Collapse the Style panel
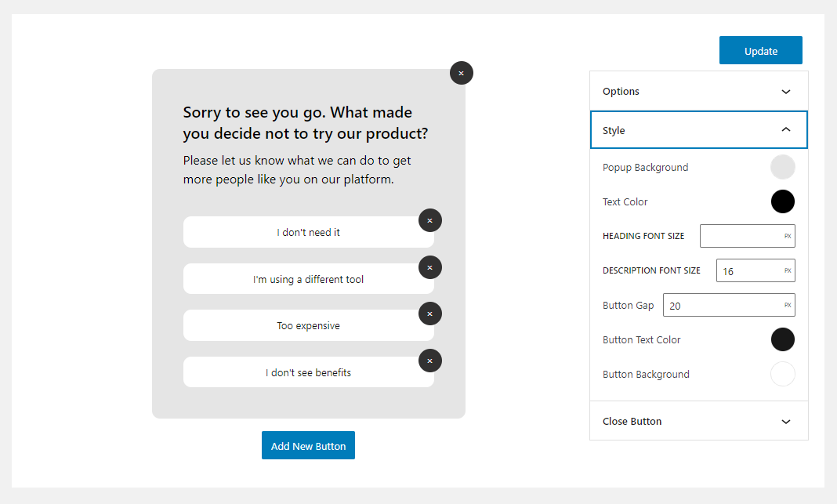The height and width of the screenshot is (504, 837). [x=698, y=130]
